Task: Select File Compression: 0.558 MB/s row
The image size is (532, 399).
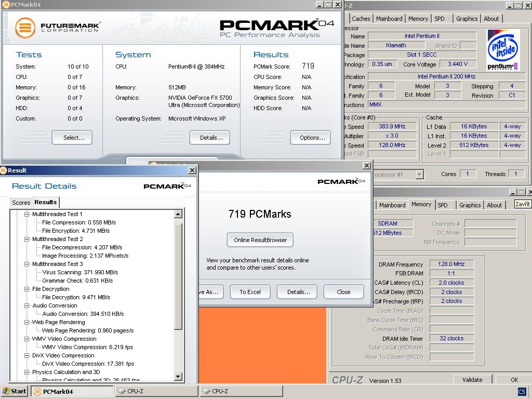Action: (79, 222)
